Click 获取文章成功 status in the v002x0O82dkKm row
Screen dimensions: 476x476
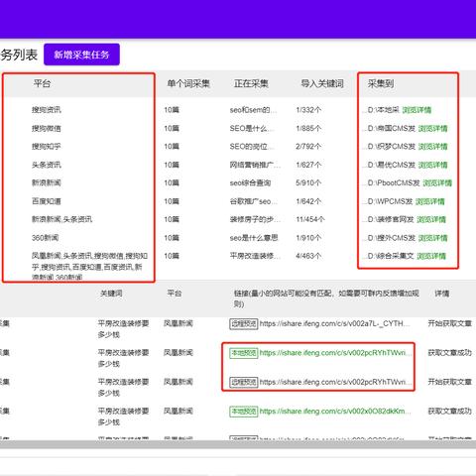tap(449, 412)
